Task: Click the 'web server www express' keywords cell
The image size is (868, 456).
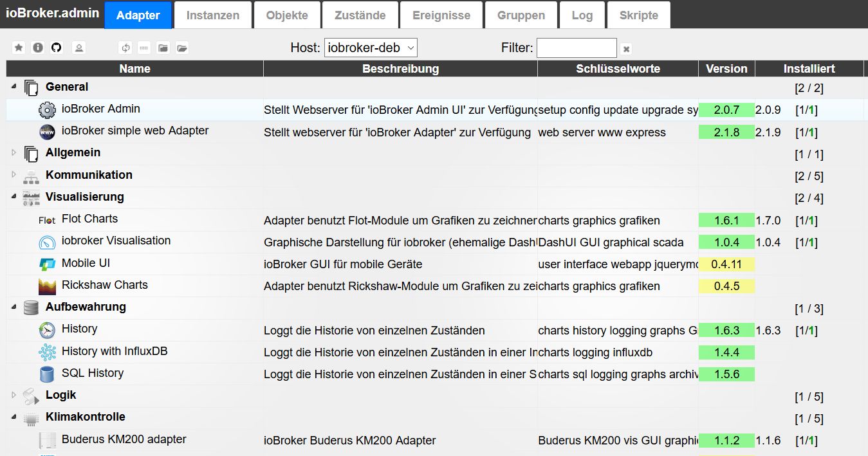Action: pos(602,132)
